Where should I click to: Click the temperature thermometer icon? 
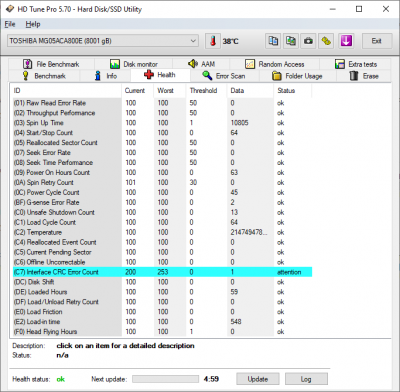click(213, 41)
